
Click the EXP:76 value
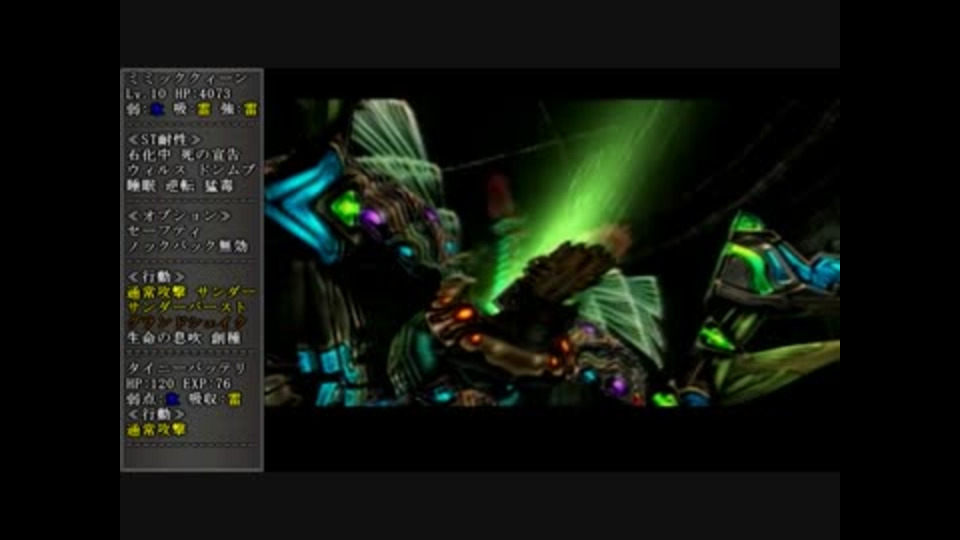tap(207, 383)
